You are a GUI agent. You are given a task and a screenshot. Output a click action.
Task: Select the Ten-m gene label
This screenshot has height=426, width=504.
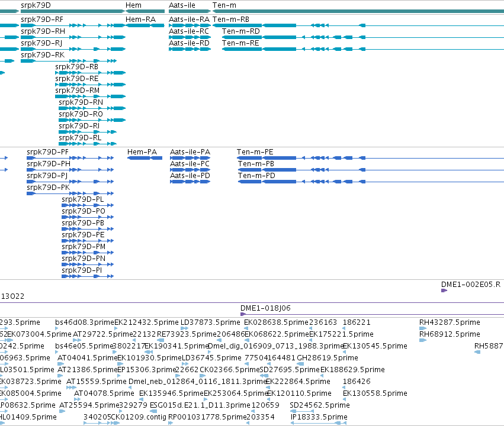224,5
